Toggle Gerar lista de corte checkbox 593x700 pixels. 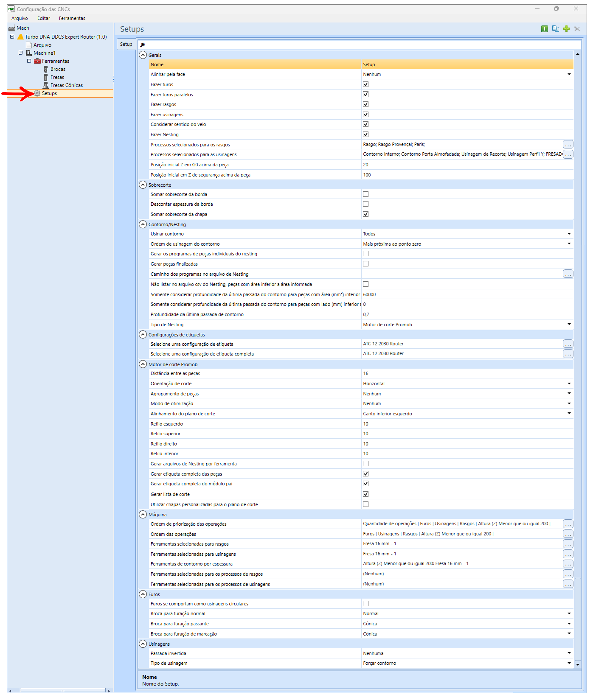[365, 494]
